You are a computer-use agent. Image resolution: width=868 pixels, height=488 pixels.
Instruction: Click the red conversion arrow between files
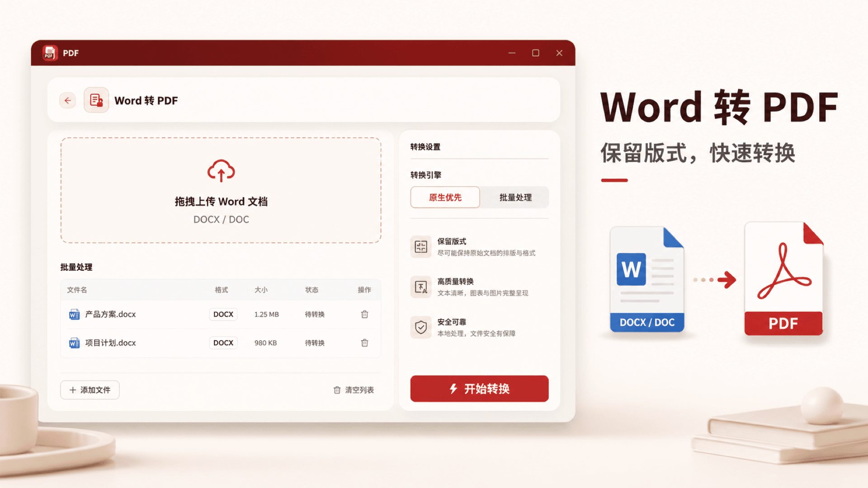[x=726, y=280]
